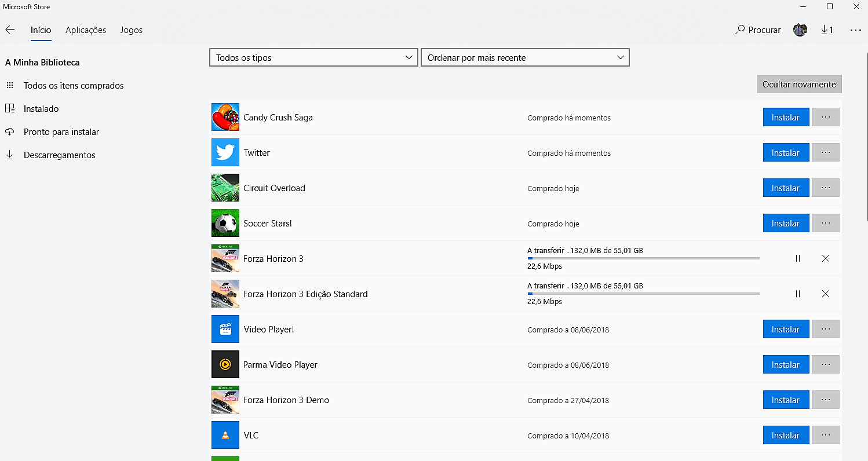
Task: Cancel the Forza Horizon 3 download
Action: pyautogui.click(x=826, y=258)
